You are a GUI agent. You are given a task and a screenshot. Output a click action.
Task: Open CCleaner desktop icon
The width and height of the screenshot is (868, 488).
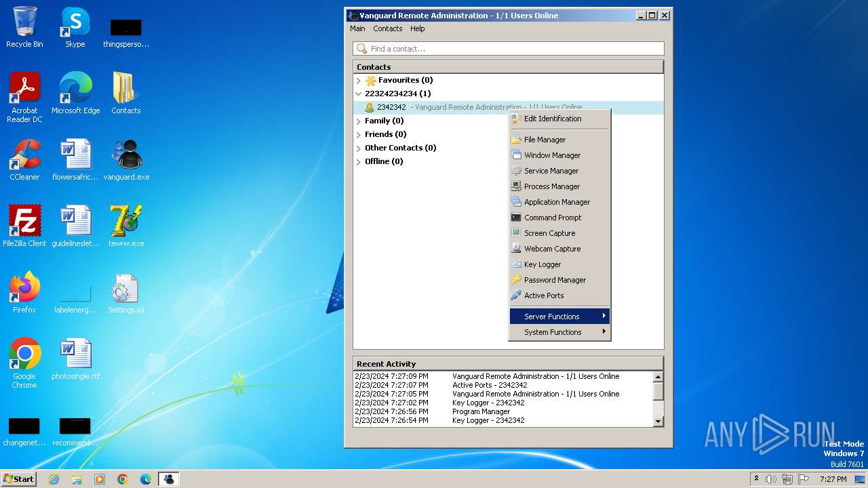[x=24, y=160]
